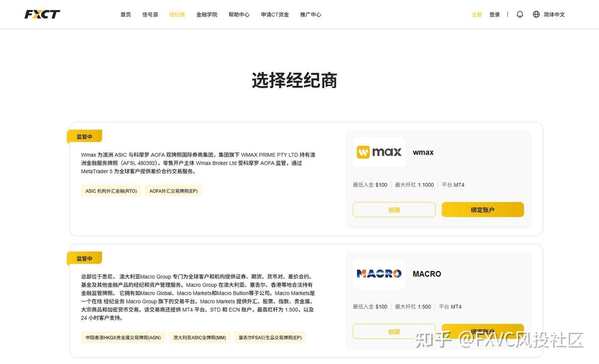
Task: Click the Wmax broker description paragraph
Action: 198,163
